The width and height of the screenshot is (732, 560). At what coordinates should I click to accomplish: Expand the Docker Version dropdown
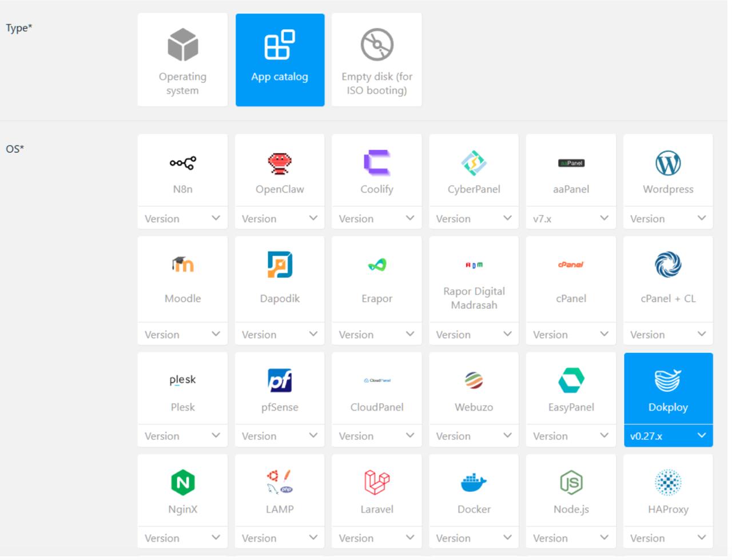pos(474,538)
